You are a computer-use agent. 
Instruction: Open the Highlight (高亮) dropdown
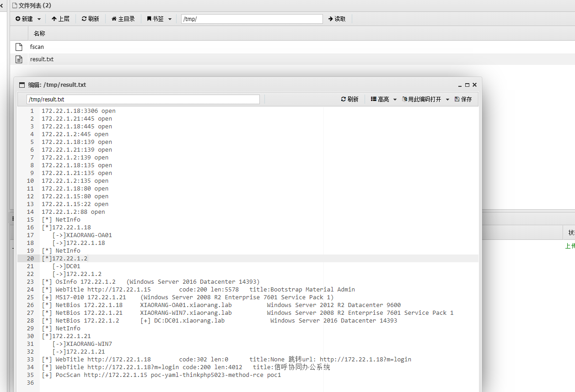coord(383,99)
